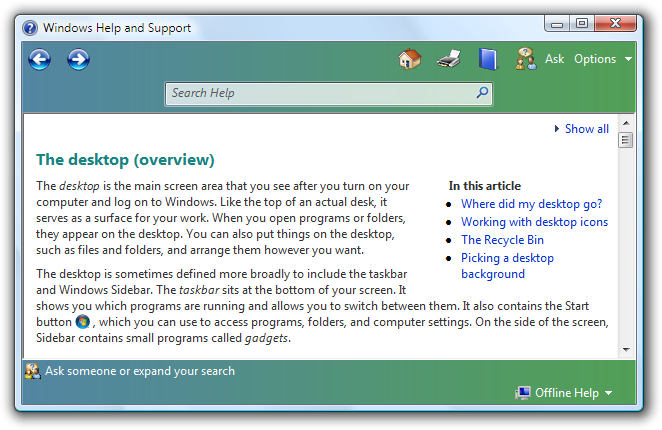This screenshot has height=430, width=662.
Task: Close the Windows Help and Support window
Action: (x=615, y=24)
